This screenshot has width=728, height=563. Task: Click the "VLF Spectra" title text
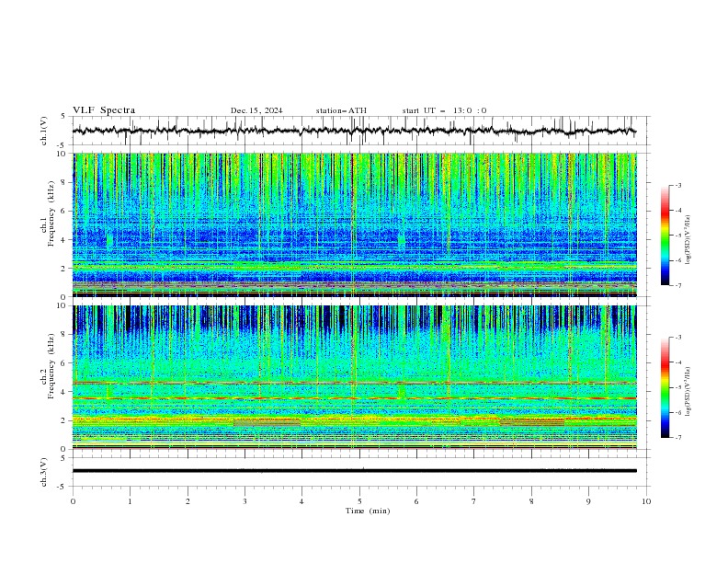point(104,110)
